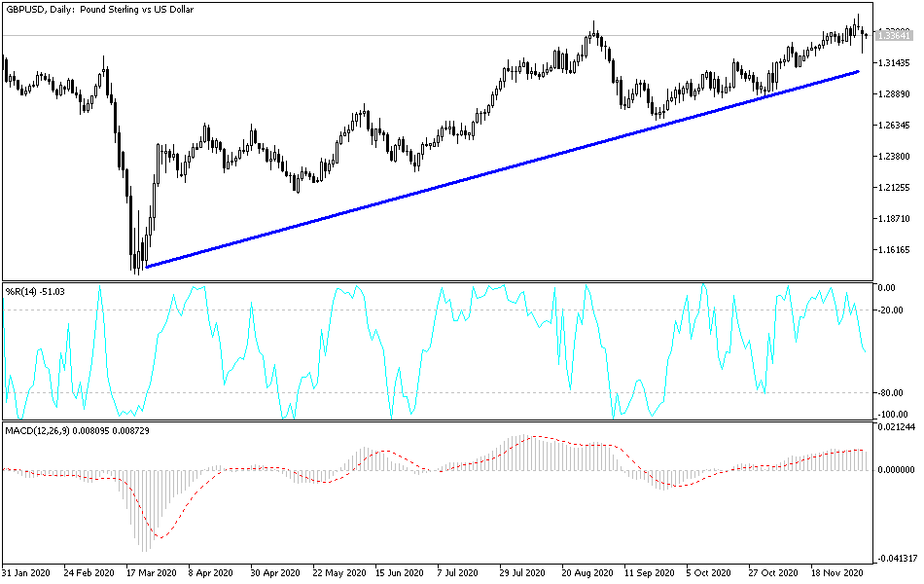Click the 31 Jan 2020 date label
The image size is (924, 584).
(x=26, y=572)
